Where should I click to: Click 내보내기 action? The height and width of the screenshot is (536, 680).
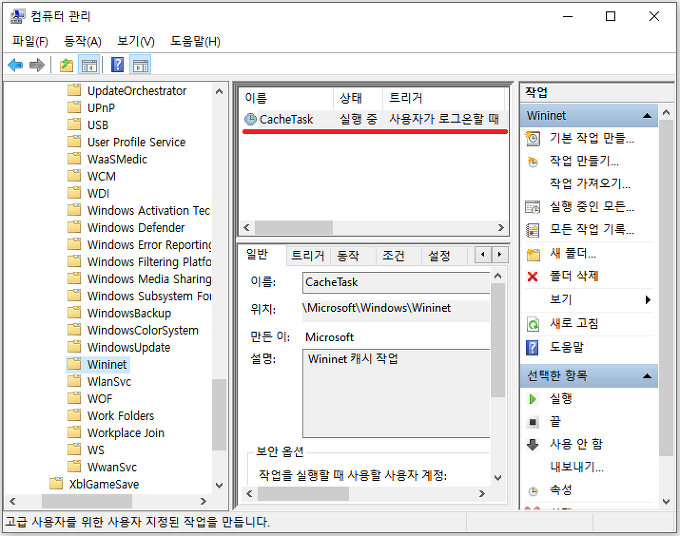(x=577, y=467)
